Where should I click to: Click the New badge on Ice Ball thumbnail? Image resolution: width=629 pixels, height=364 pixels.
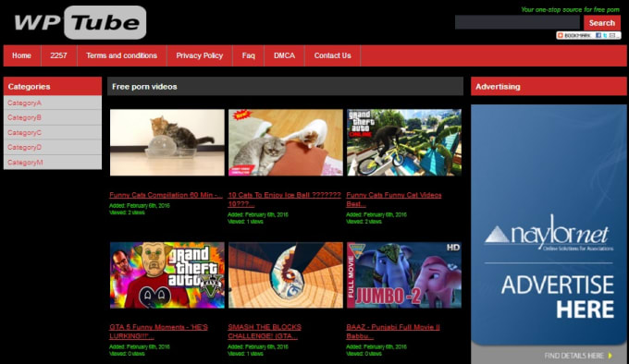point(241,115)
